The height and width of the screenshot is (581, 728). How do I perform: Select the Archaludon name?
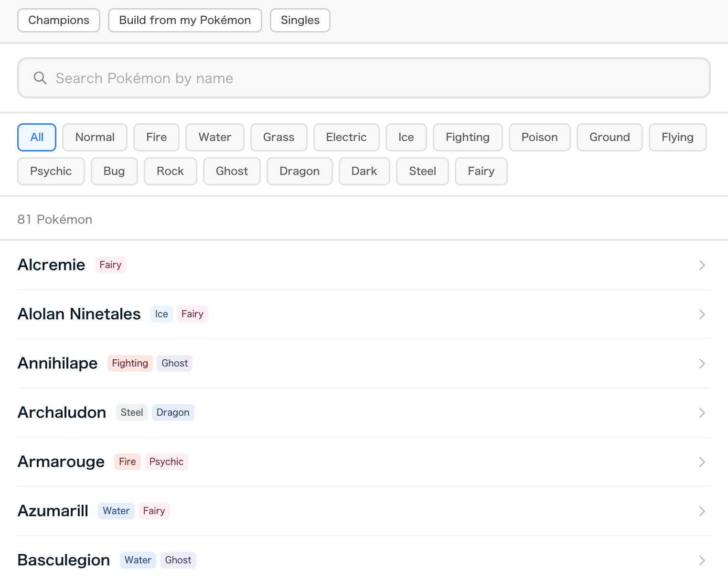[62, 412]
